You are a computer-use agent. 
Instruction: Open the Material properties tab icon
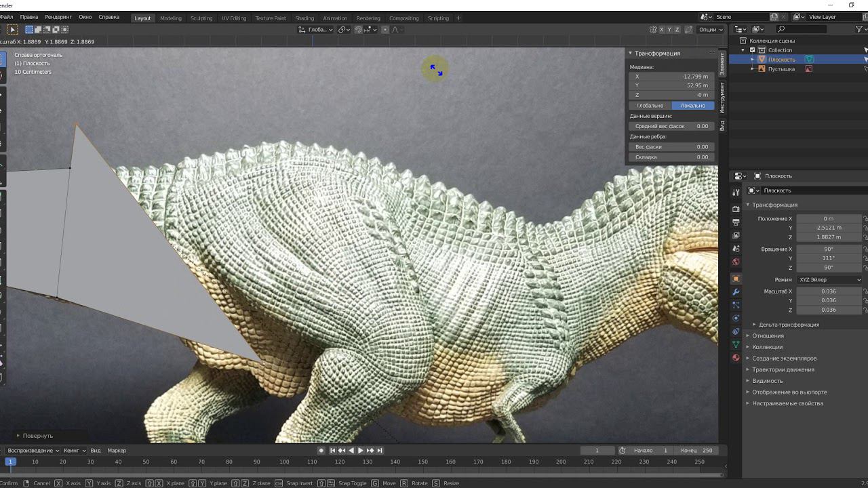click(x=736, y=358)
